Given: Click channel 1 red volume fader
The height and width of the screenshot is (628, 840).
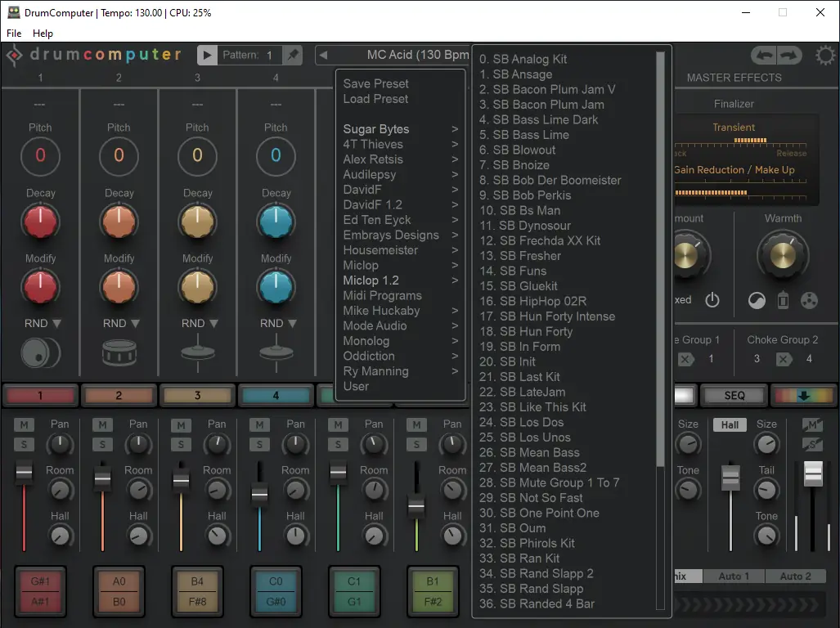Looking at the screenshot, I should point(24,472).
